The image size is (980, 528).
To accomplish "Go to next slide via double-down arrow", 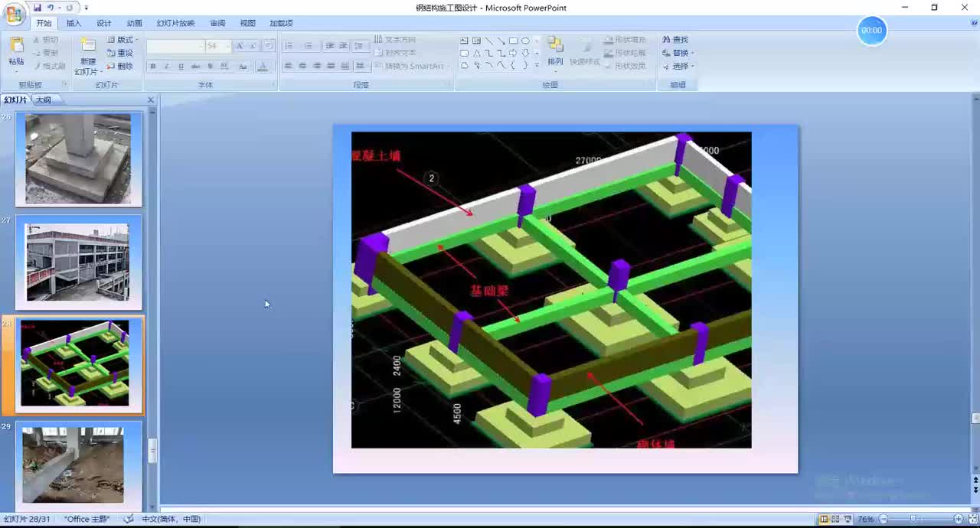I will 975,489.
